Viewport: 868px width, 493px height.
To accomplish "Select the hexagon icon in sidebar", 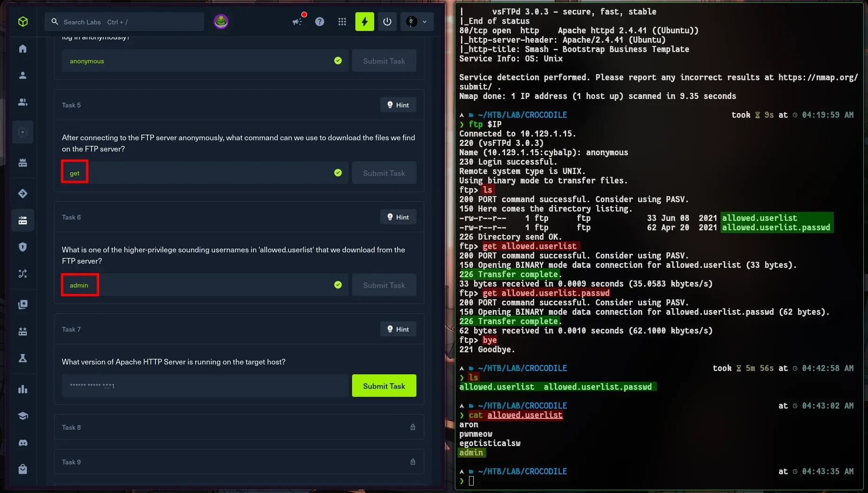I will 23,132.
